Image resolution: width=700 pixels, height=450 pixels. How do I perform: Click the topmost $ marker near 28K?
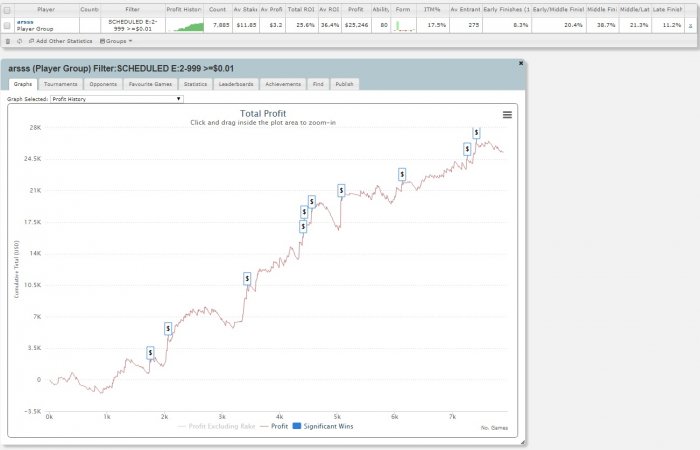point(476,133)
